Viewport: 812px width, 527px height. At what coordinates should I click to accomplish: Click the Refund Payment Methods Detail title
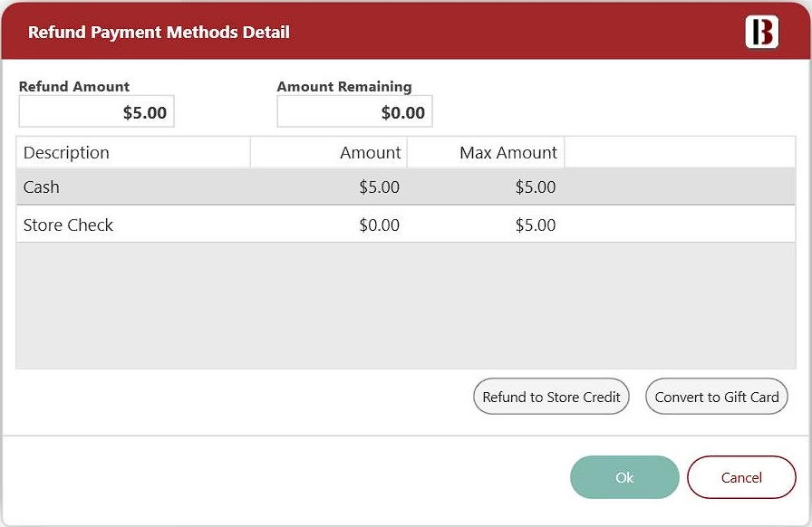pos(159,33)
